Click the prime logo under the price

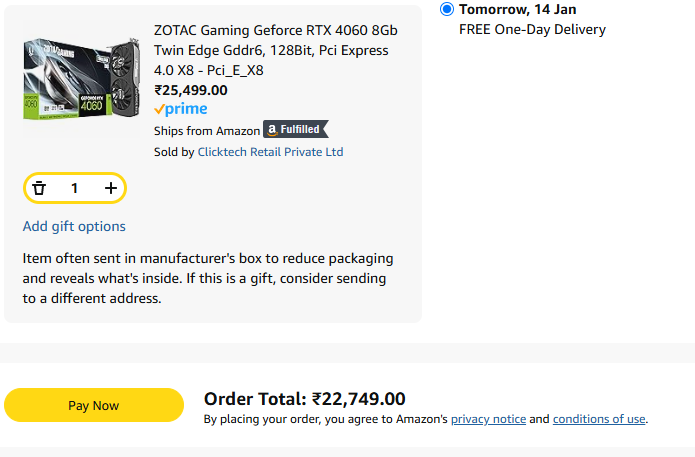tap(181, 109)
